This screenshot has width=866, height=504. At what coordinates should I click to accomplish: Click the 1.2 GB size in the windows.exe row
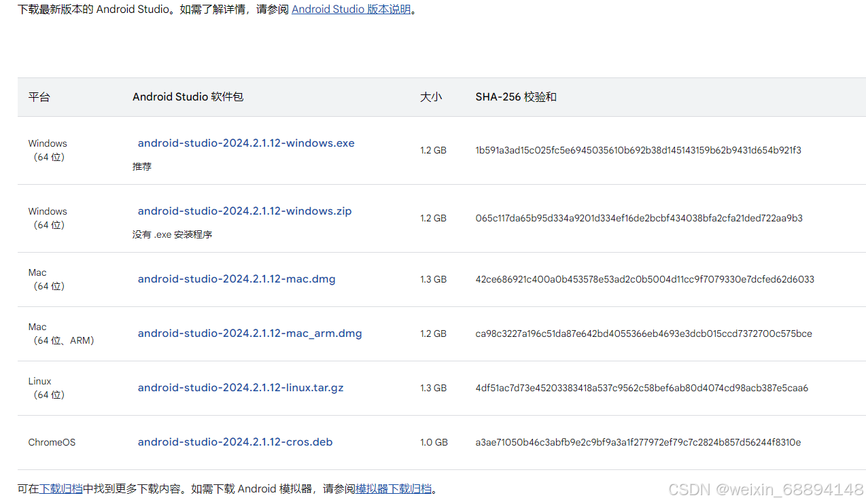coord(433,150)
